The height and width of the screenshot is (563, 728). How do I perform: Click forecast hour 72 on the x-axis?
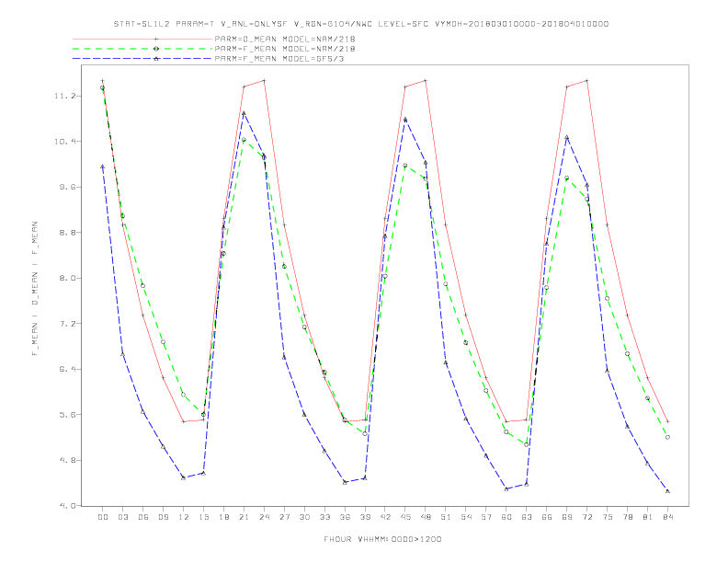coord(586,517)
